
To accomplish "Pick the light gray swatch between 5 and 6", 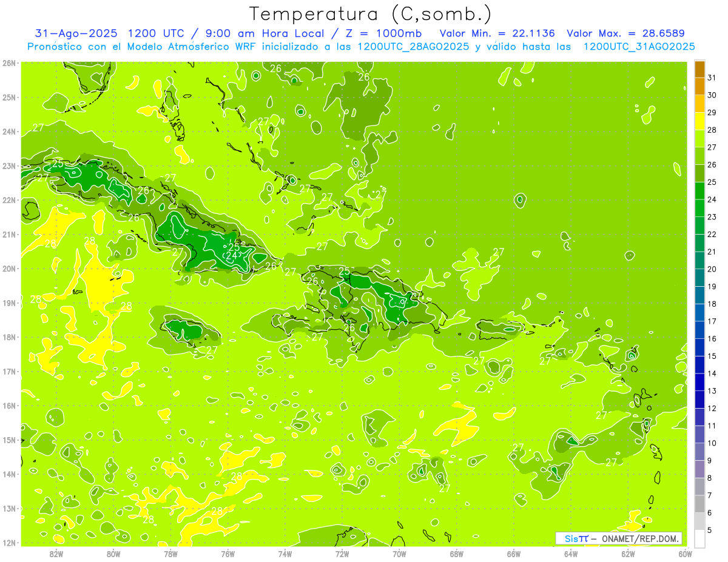I will click(699, 521).
